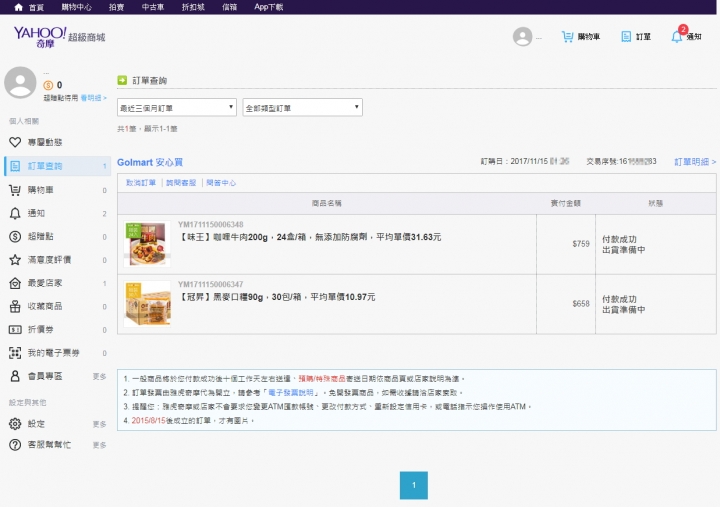
Task: Expand 更多 next to 會員專區
Action: [99, 377]
